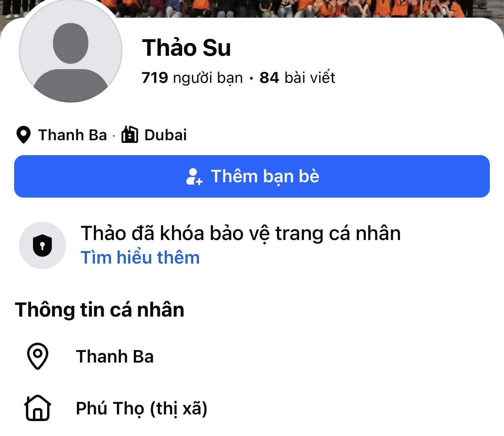Screen dimensions: 504x436
Task: Open the 719 người bạn friends list
Action: 192,78
